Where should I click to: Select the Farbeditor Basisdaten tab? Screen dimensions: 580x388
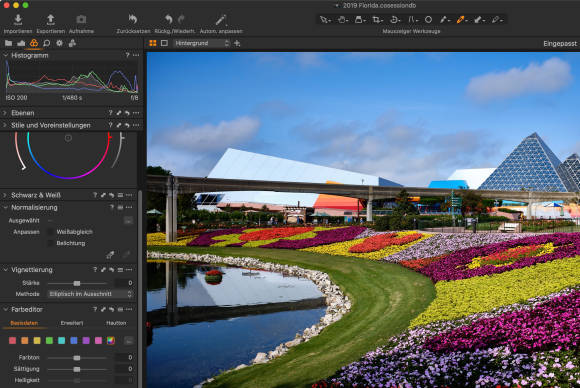pos(24,323)
